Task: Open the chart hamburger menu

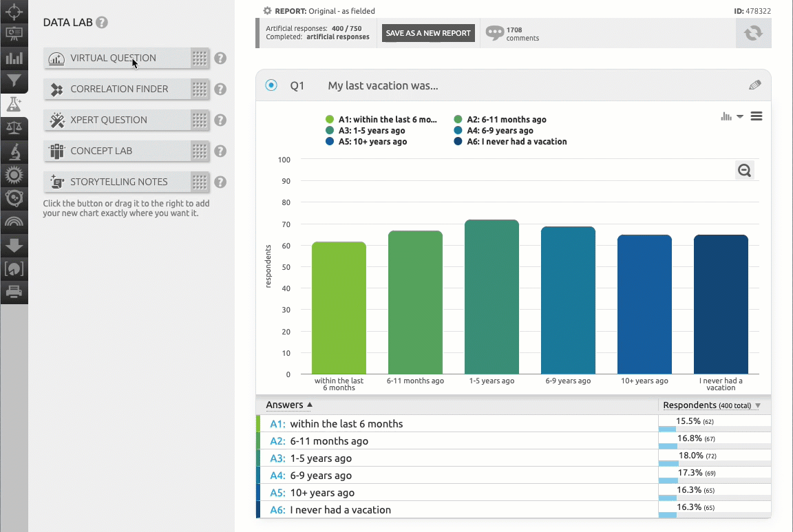Action: (x=757, y=116)
